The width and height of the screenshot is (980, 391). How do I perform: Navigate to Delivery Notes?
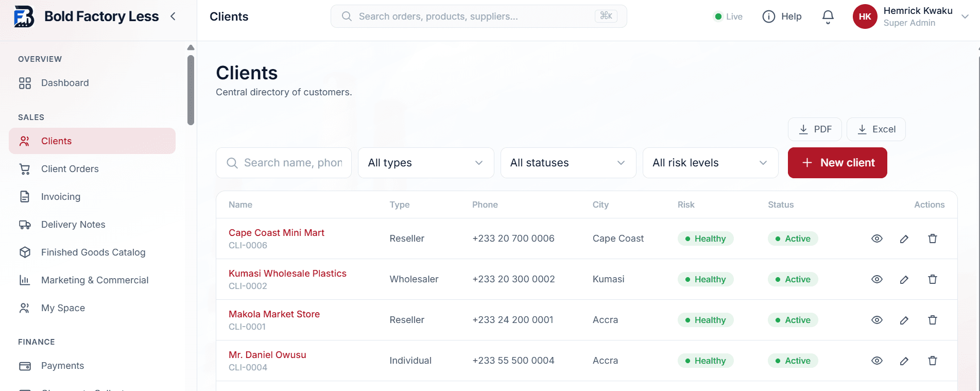(93, 225)
